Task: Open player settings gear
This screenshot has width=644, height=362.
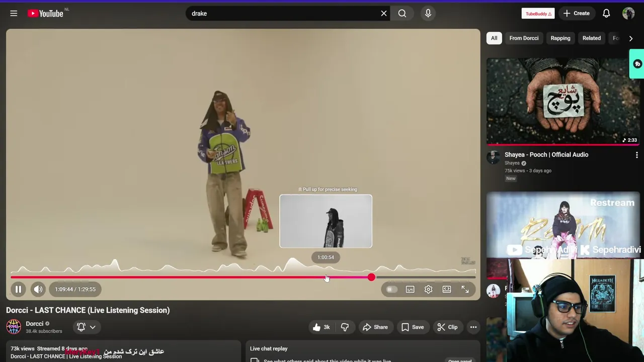Action: 428,289
